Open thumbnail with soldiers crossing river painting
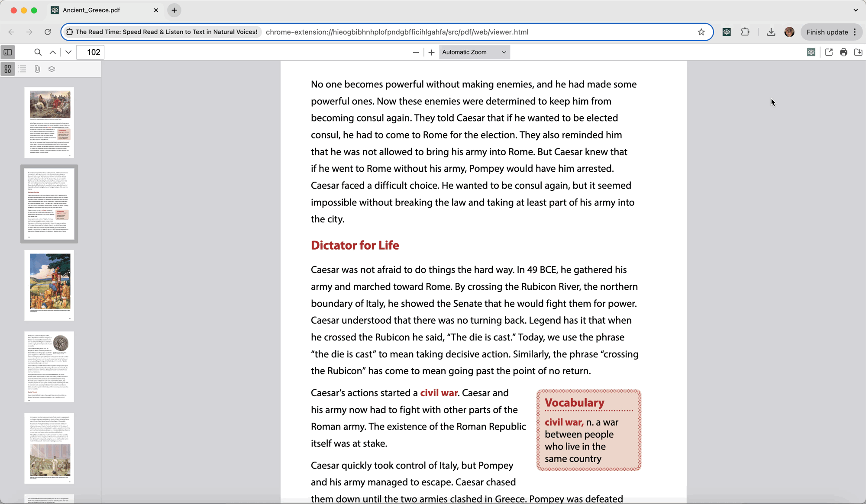 tap(49, 286)
